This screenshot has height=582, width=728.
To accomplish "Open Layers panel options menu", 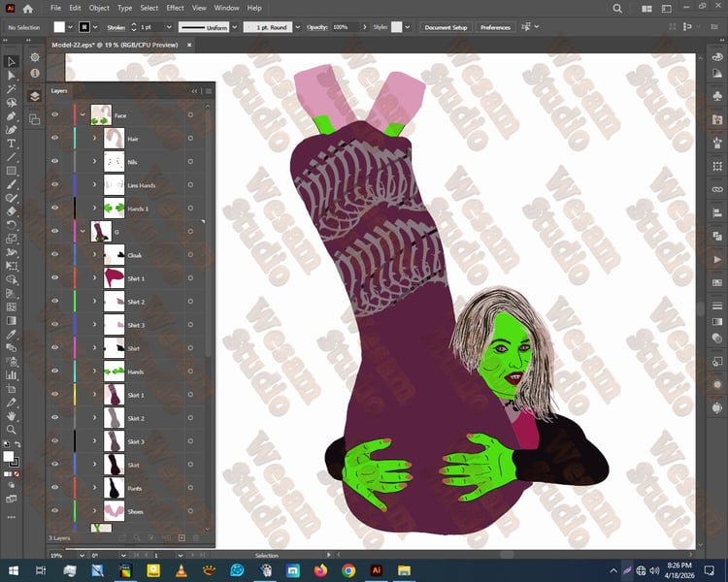I will (209, 91).
